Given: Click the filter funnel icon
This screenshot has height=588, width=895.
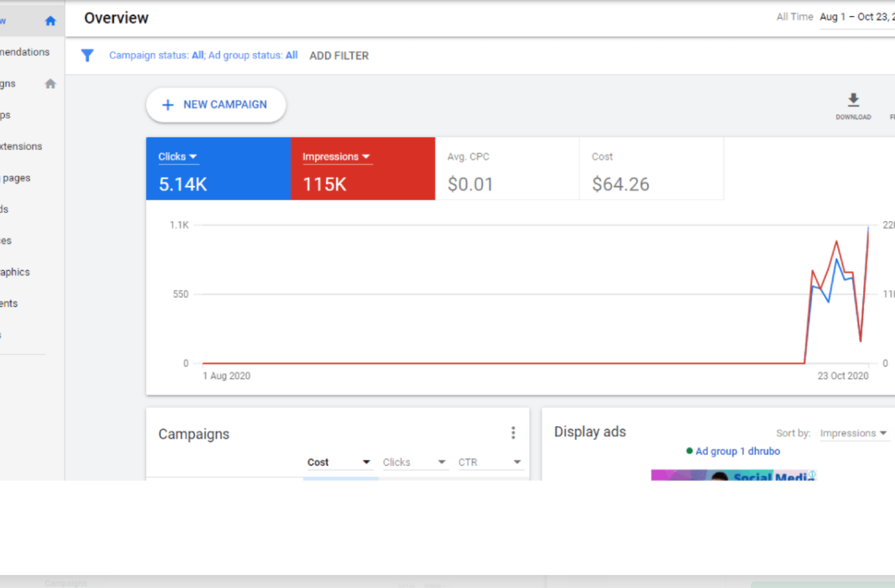Looking at the screenshot, I should point(87,56).
